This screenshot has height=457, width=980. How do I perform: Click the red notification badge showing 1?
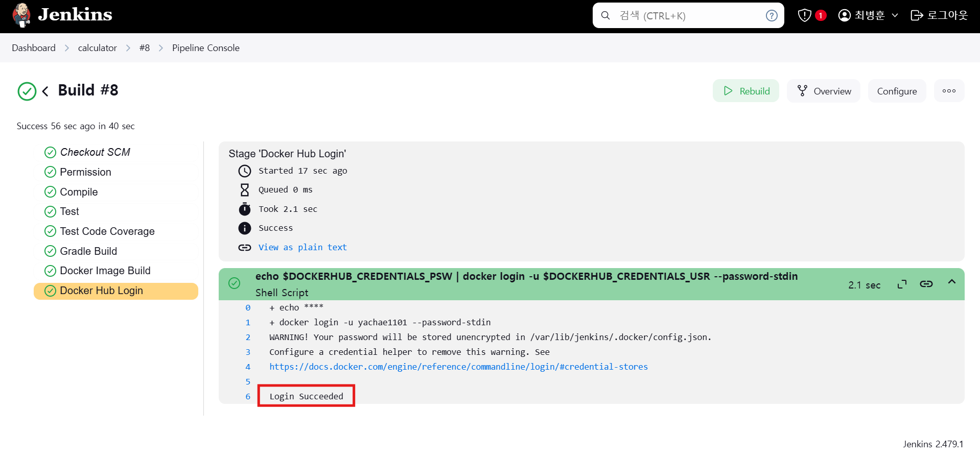pyautogui.click(x=821, y=15)
